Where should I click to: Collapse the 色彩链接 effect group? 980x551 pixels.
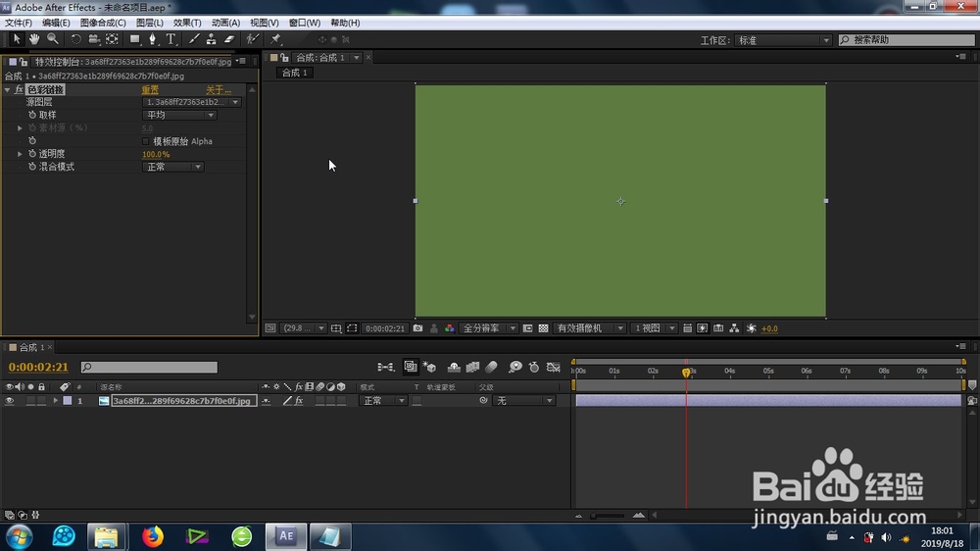tap(7, 90)
